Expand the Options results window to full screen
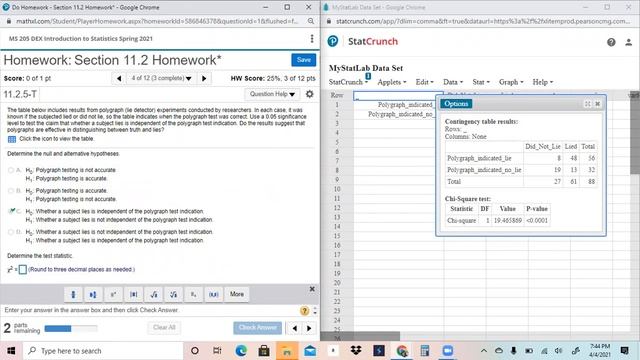The image size is (640, 360). click(x=587, y=104)
